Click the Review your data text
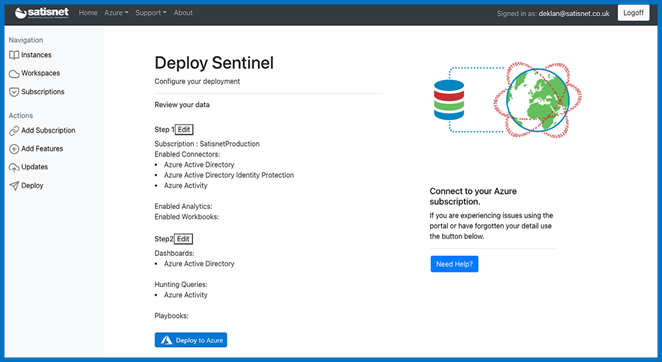Screen dimensions: 662x362 (182, 105)
